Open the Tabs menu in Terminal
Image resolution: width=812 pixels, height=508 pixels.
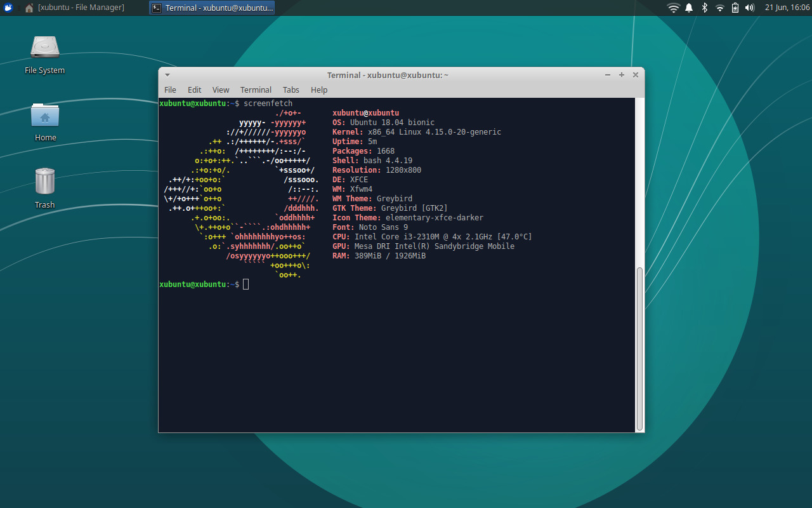coord(291,90)
